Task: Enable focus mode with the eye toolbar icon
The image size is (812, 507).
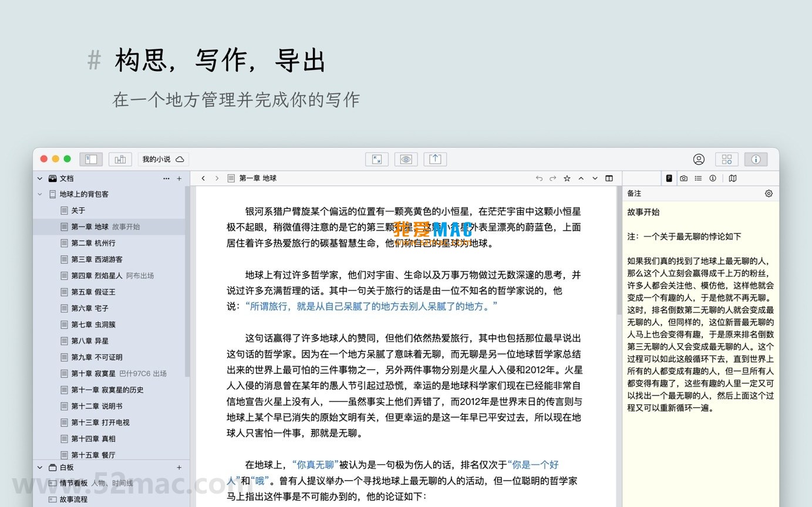Action: point(406,159)
